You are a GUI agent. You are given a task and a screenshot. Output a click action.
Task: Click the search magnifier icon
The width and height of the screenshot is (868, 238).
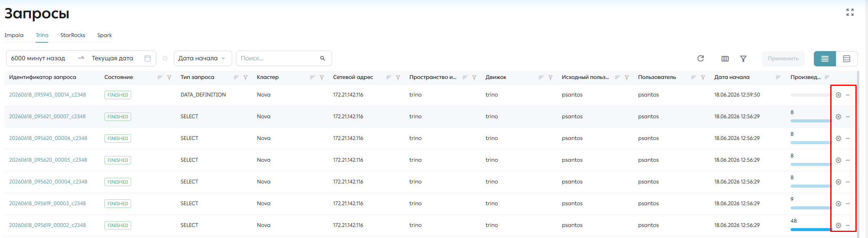pyautogui.click(x=322, y=58)
